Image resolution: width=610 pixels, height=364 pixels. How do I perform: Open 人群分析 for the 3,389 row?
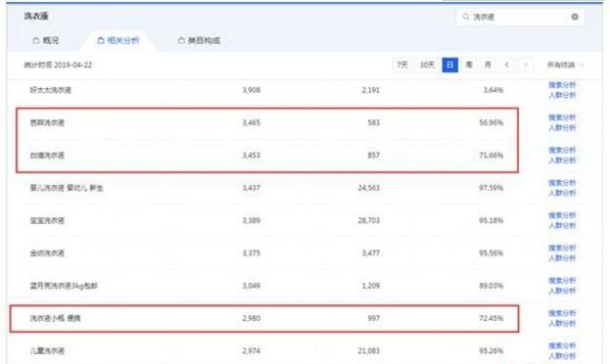[562, 226]
